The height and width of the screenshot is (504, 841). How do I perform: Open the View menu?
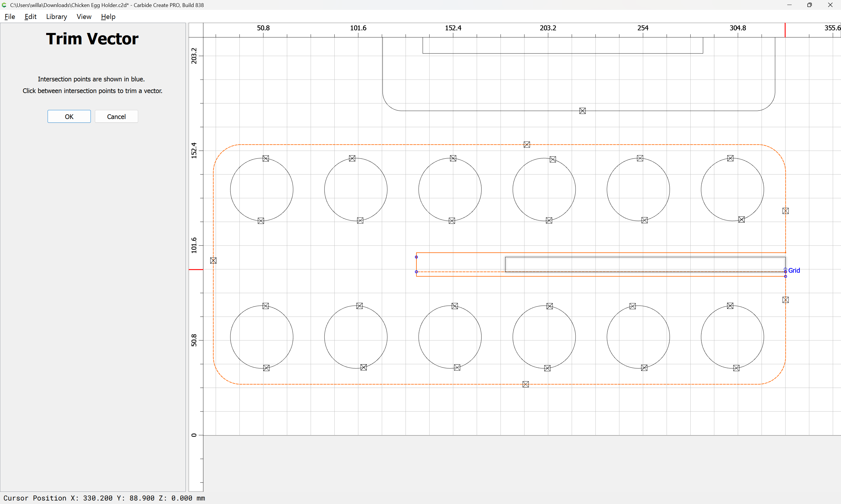coord(84,17)
